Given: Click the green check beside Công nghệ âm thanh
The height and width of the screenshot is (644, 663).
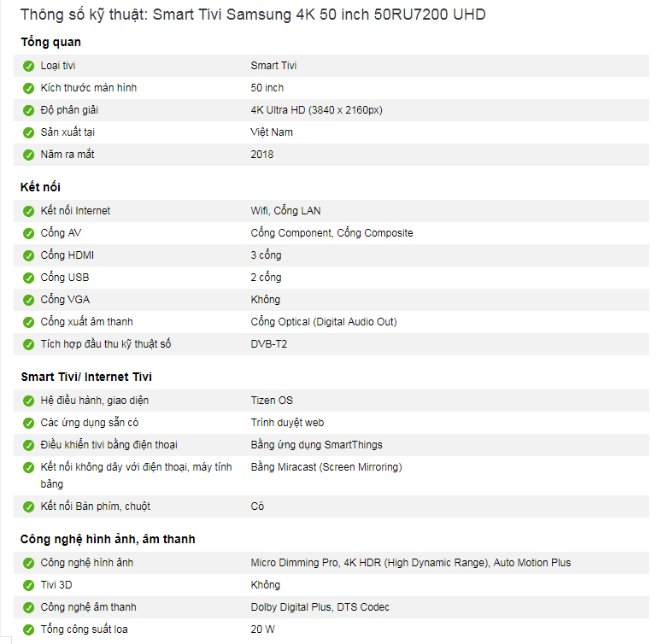Looking at the screenshot, I should point(29,607).
